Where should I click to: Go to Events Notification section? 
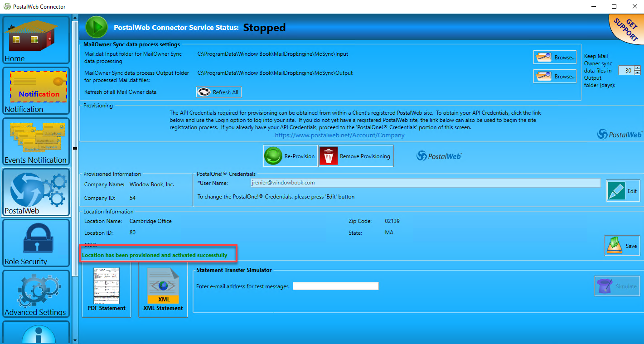(x=36, y=141)
